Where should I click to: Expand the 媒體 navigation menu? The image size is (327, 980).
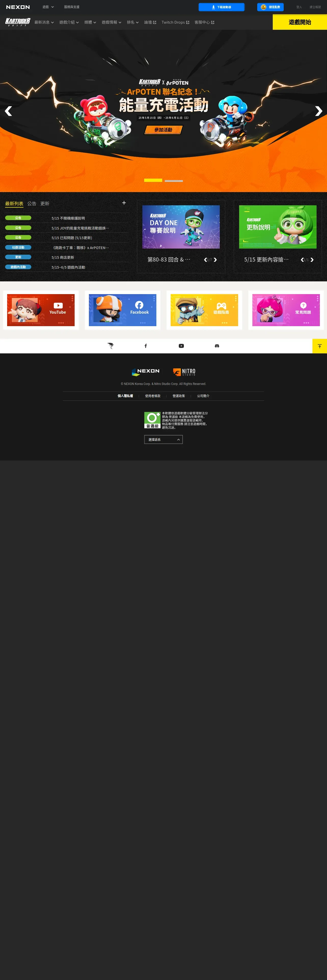(x=90, y=22)
